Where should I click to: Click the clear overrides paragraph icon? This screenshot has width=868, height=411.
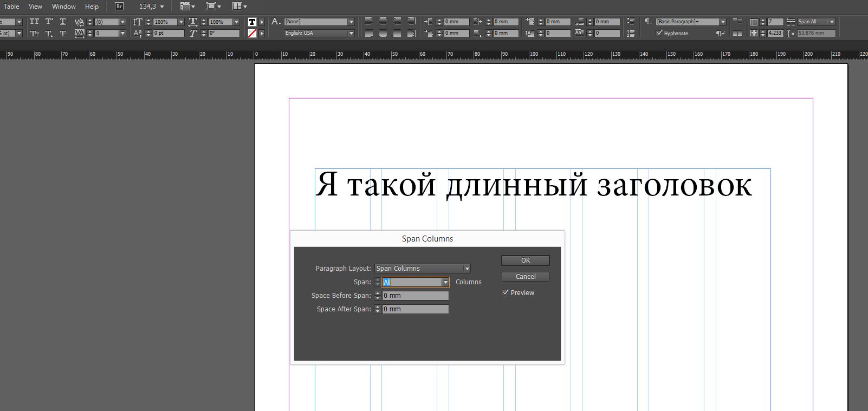click(720, 33)
